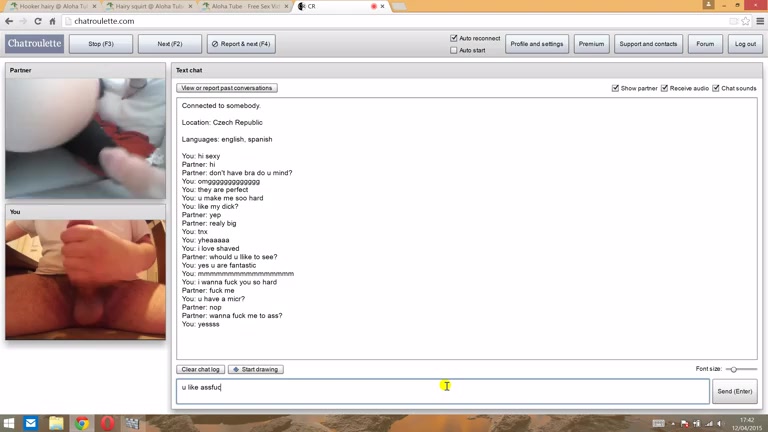Open the mail app from the taskbar
This screenshot has width=768, height=432.
[x=31, y=424]
